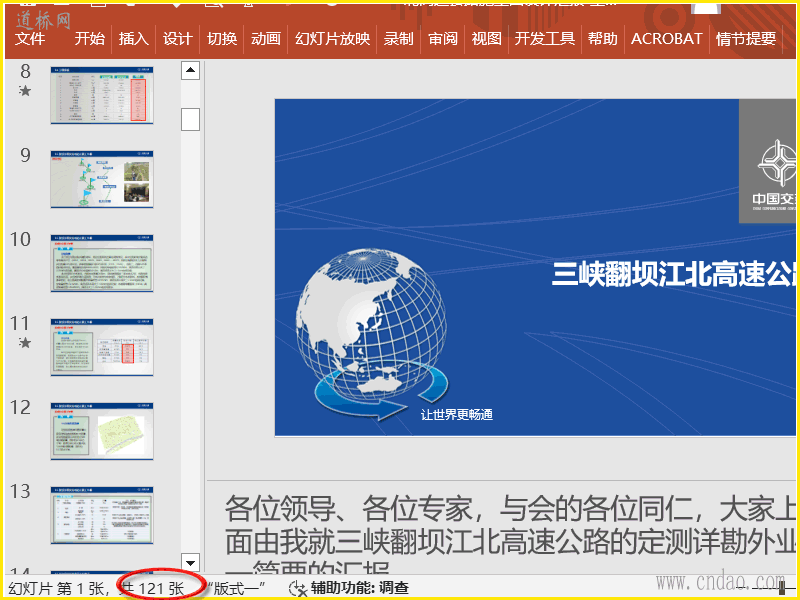
Task: Open the 辅助功能: 调查 accessibility checker
Action: [360, 588]
